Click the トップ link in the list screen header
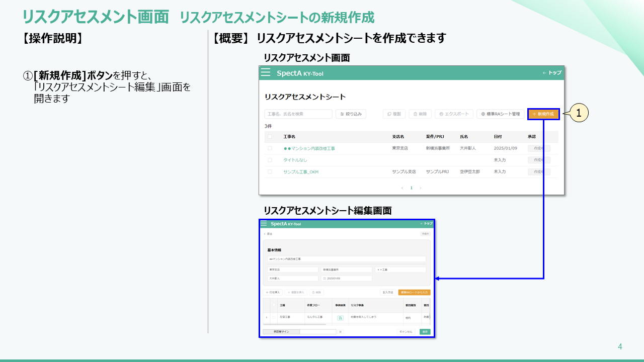Screen dimensions: 644x362 552,73
